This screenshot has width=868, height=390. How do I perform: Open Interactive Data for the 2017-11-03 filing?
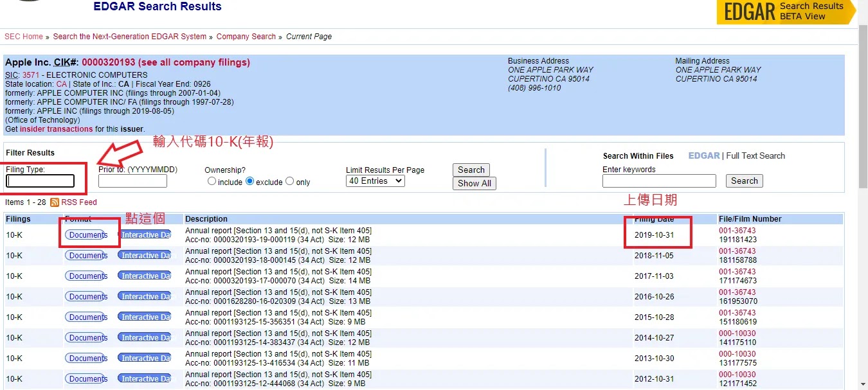point(145,276)
